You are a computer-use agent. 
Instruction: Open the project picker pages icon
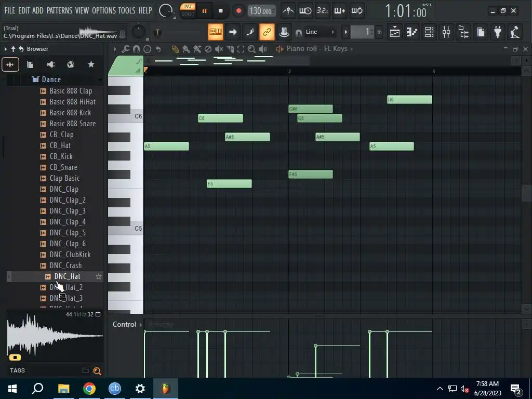pos(481,32)
